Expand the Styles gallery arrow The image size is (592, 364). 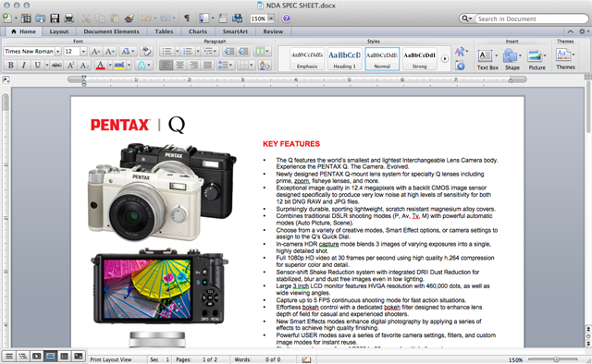pos(445,59)
